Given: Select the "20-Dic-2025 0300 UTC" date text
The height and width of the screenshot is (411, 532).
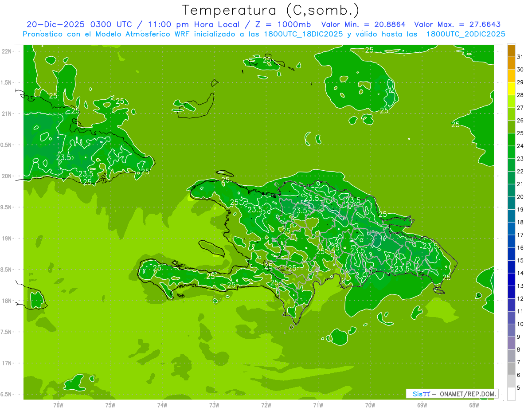Looking at the screenshot, I should [80, 24].
